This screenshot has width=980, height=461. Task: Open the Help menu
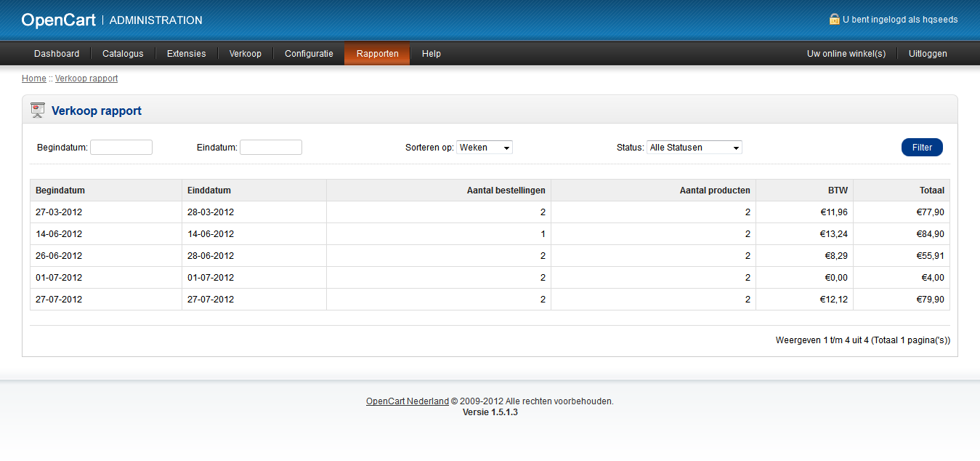pos(432,54)
